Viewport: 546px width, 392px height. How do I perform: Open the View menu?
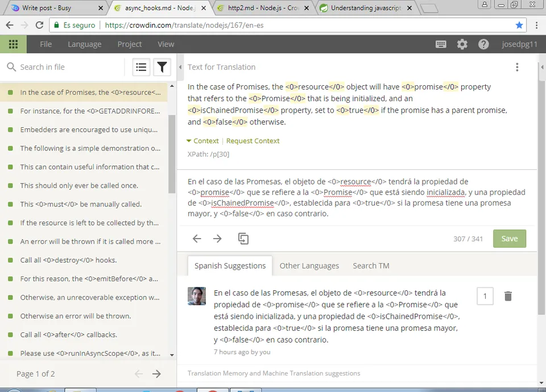pyautogui.click(x=166, y=44)
